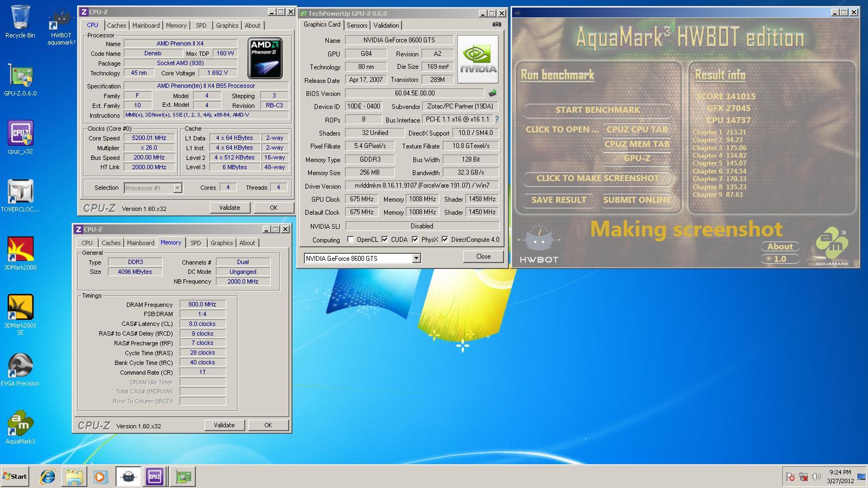
Task: Click START BENCHMARK in AquaMark
Action: 598,110
